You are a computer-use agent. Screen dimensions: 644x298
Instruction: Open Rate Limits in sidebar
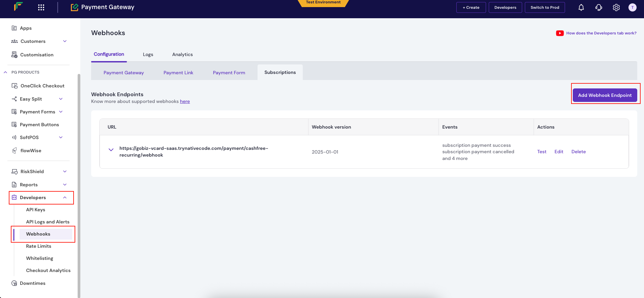point(39,246)
